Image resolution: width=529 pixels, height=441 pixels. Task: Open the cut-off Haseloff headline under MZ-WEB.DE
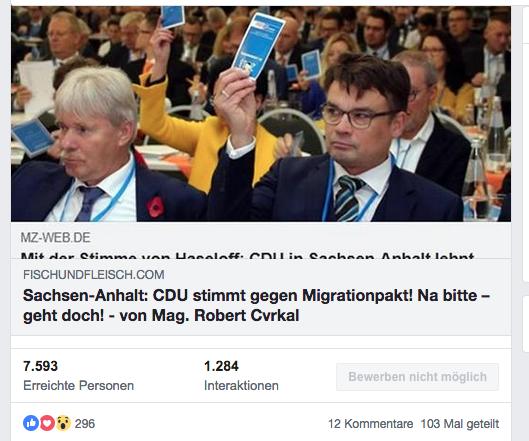(247, 255)
